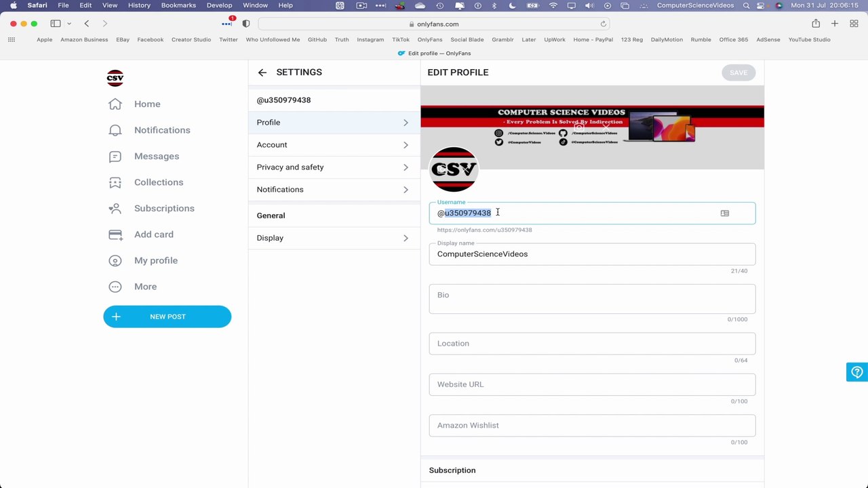
Task: Open the Profile settings section
Action: click(334, 123)
